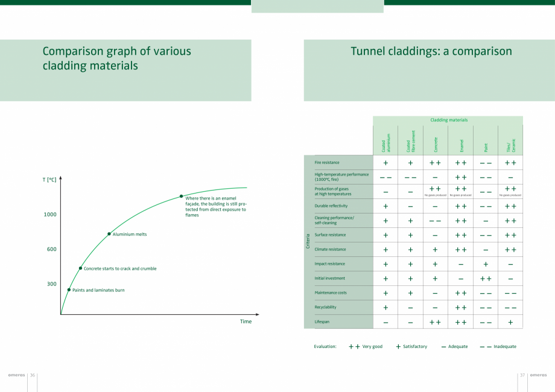Click the 'Tunnel claddings: a comparison' heading
This screenshot has height=392, width=555.
point(431,52)
